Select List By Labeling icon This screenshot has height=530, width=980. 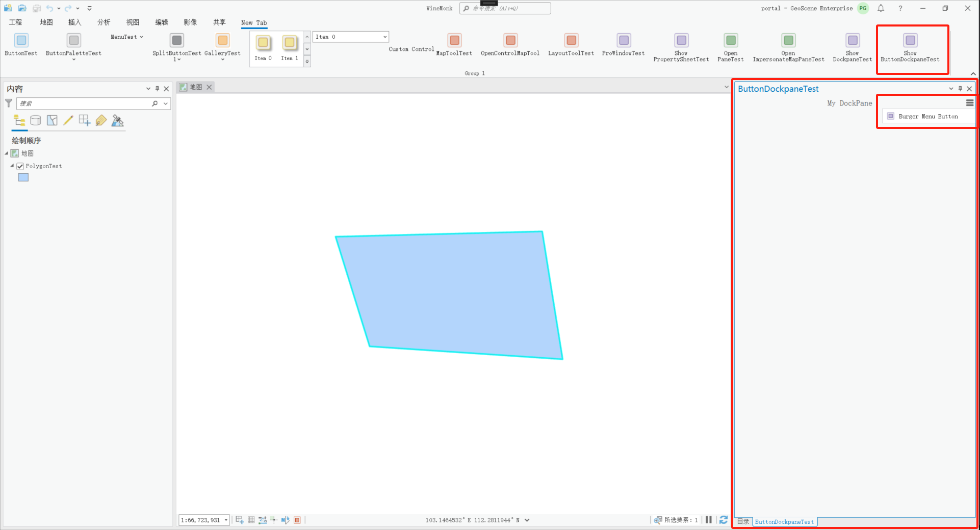click(x=101, y=121)
